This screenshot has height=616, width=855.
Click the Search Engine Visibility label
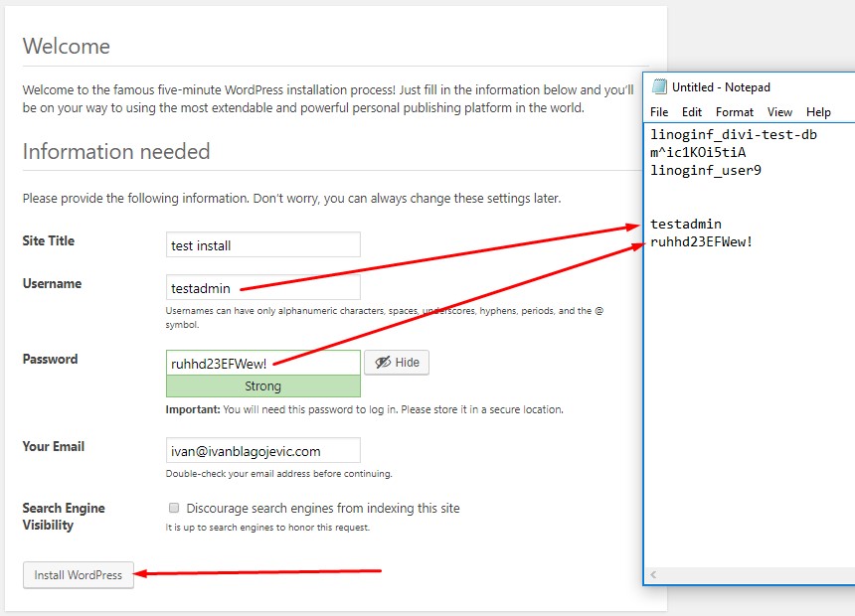point(64,517)
